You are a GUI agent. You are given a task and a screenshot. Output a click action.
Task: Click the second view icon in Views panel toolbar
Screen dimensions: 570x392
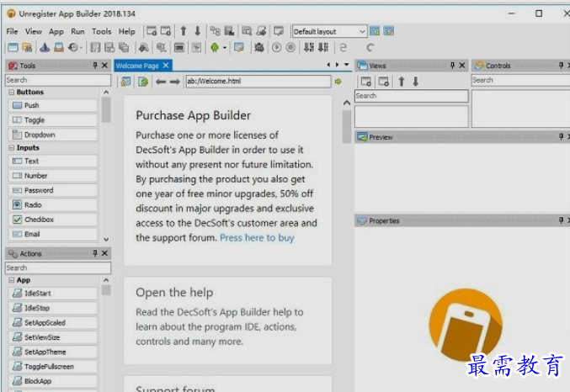384,82
